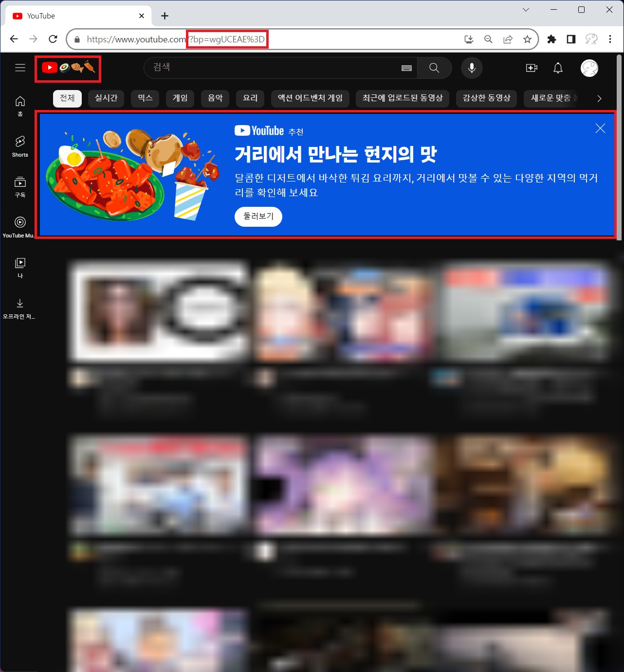Viewport: 624px width, 672px height.
Task: Go forward with the browser forward arrow
Action: (33, 39)
